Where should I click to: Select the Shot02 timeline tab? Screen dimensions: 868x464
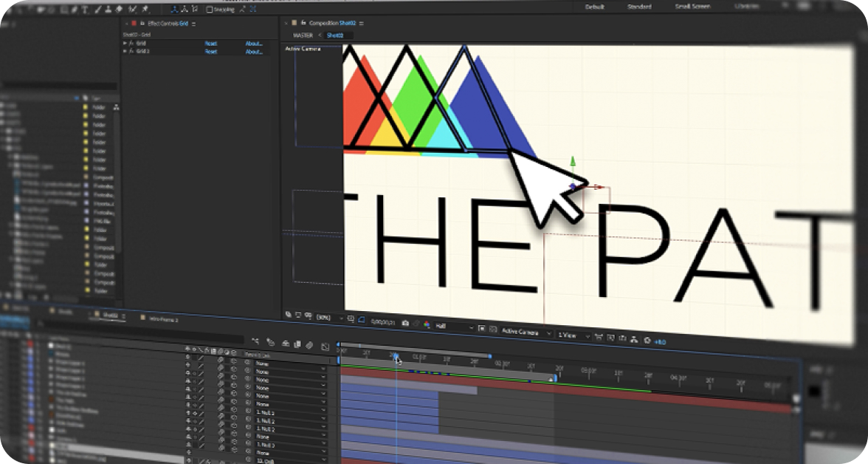(x=111, y=315)
